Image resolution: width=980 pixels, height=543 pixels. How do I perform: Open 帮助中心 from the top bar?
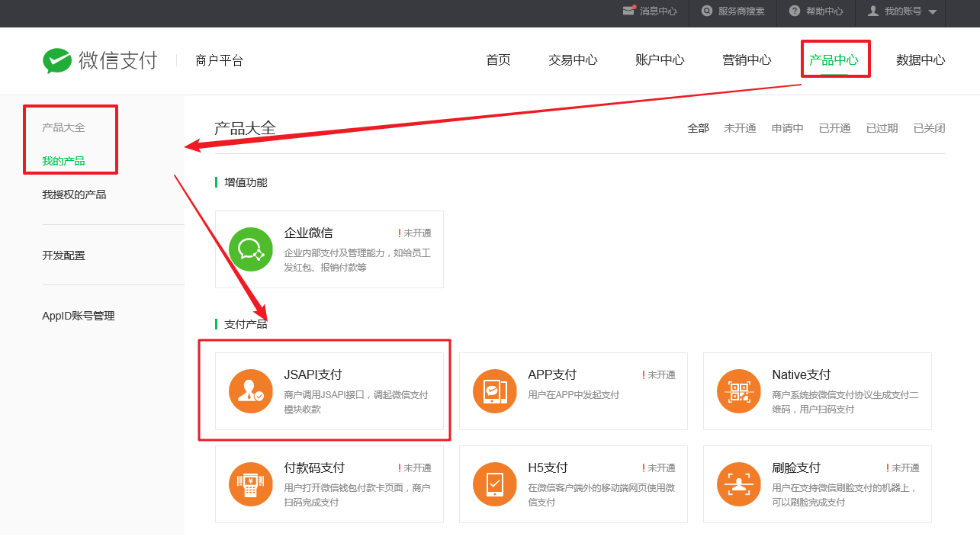pos(816,11)
